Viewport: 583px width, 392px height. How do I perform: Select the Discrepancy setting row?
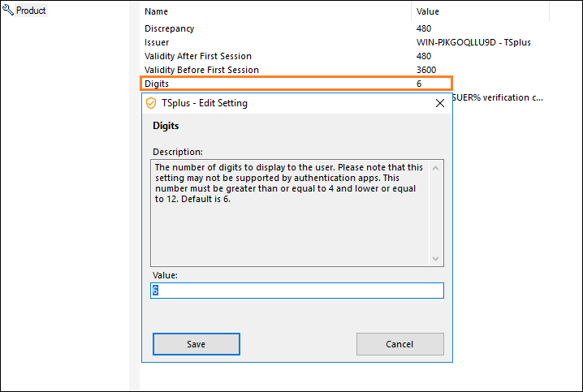coord(170,28)
